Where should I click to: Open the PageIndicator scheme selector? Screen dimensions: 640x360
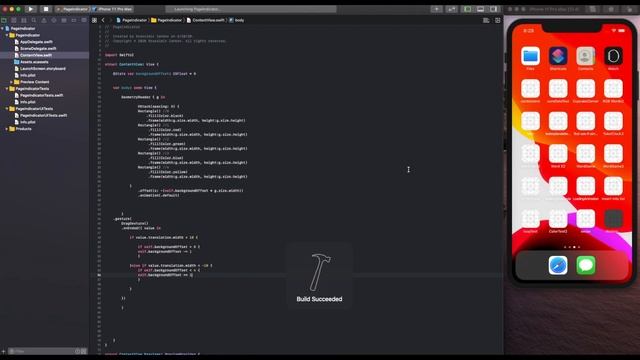73,9
